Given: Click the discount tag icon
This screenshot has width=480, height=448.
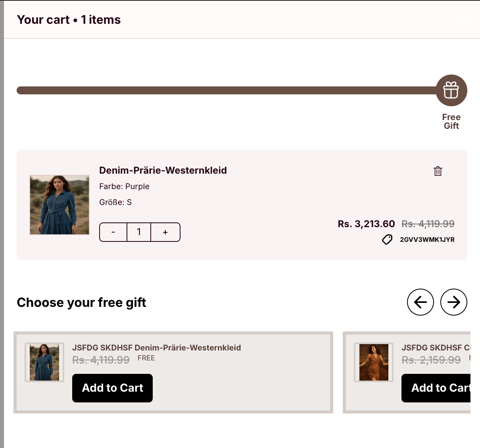Looking at the screenshot, I should coord(387,239).
